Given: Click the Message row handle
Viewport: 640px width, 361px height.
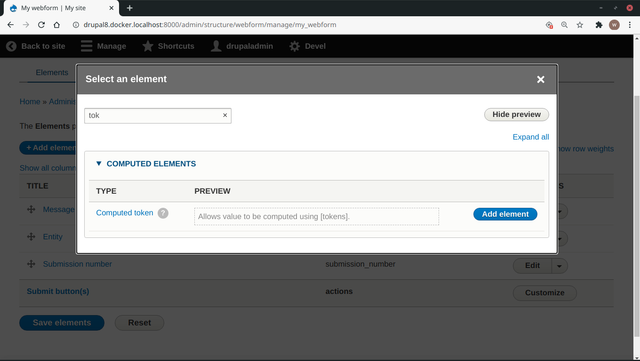Looking at the screenshot, I should [x=31, y=209].
